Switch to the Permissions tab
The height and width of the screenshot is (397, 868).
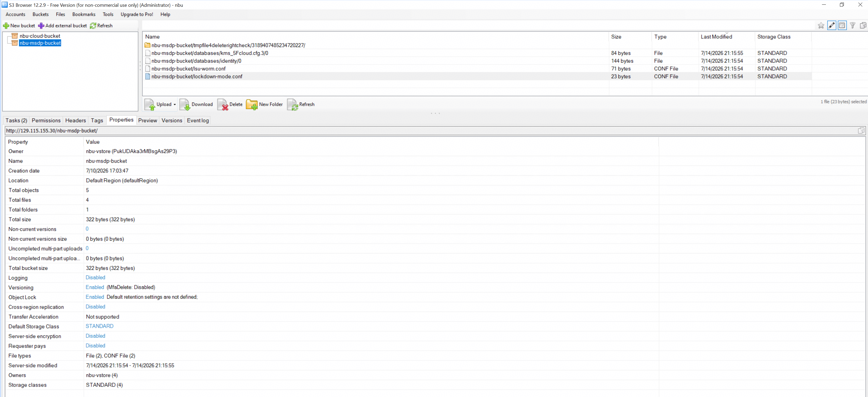tap(46, 120)
